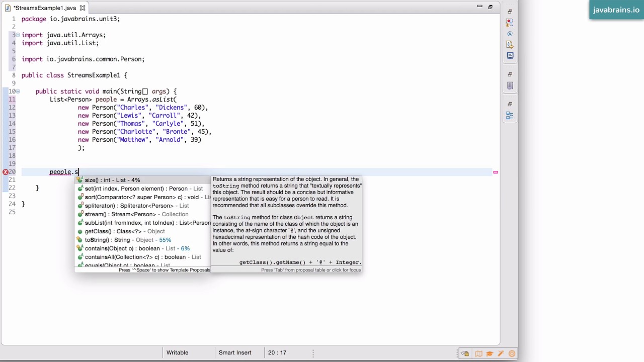Select the StreamsExample1.java editor tab
This screenshot has height=362, width=644.
(x=44, y=8)
